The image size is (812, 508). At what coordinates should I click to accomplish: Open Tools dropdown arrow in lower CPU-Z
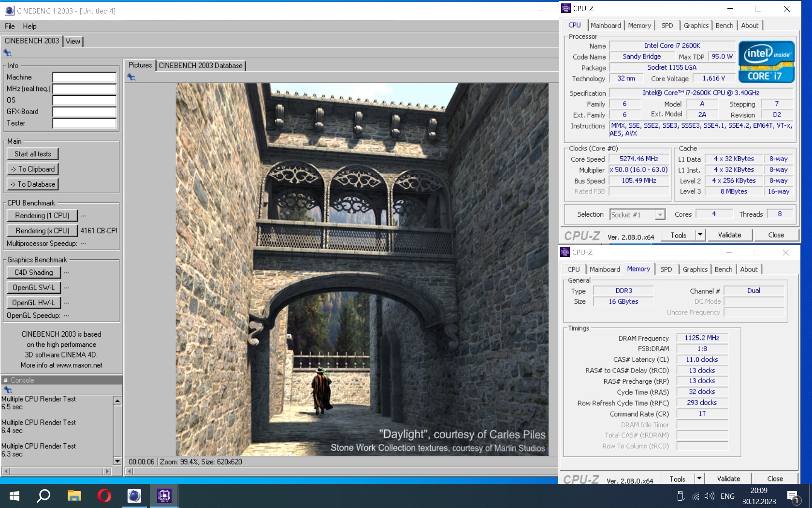tap(699, 478)
